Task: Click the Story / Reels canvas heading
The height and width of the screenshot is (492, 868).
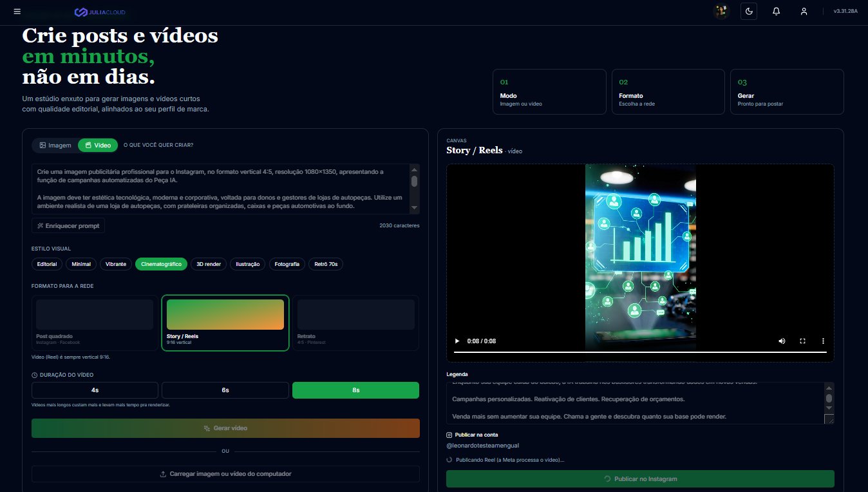Action: 474,151
